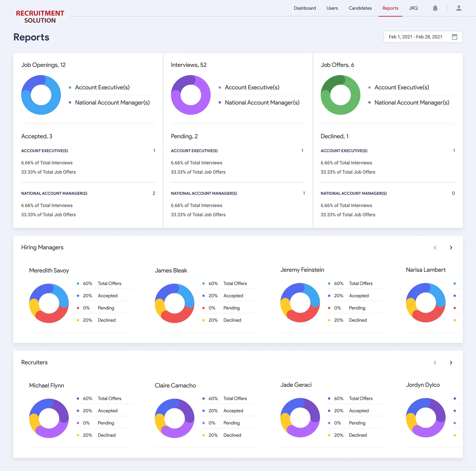
Task: Click ACCOUNT EXECUTIVE(S) row under Accepted
Action: tap(88, 151)
